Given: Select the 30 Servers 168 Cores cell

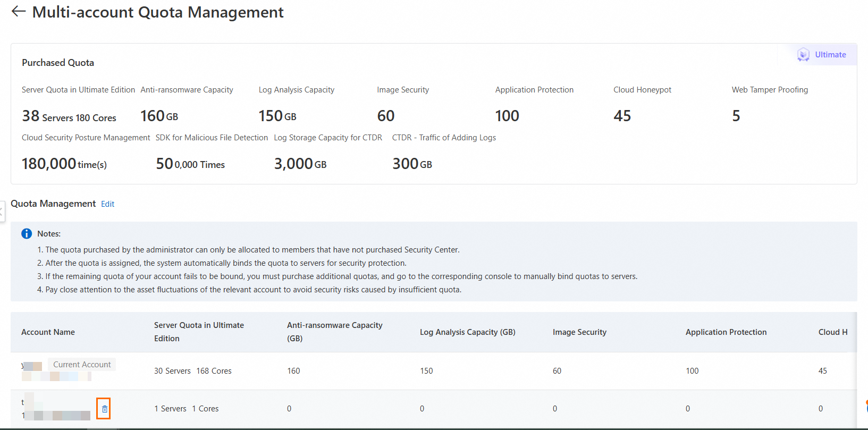Looking at the screenshot, I should click(192, 371).
